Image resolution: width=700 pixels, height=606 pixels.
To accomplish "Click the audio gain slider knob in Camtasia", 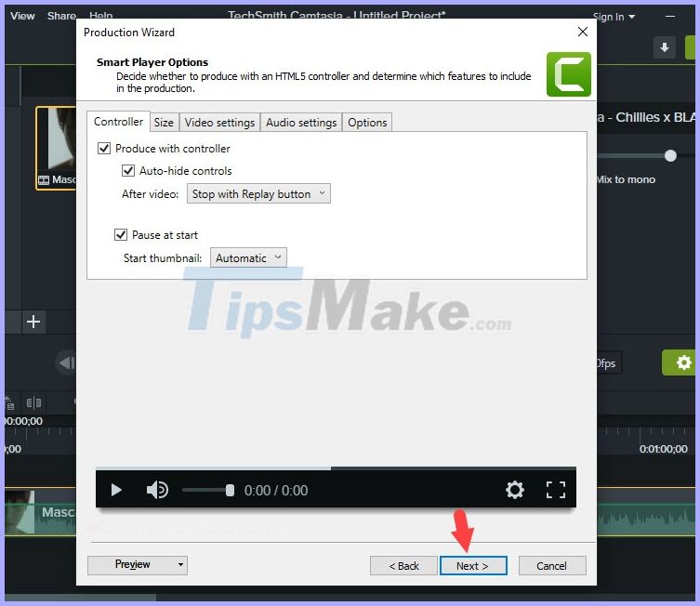I will point(670,155).
